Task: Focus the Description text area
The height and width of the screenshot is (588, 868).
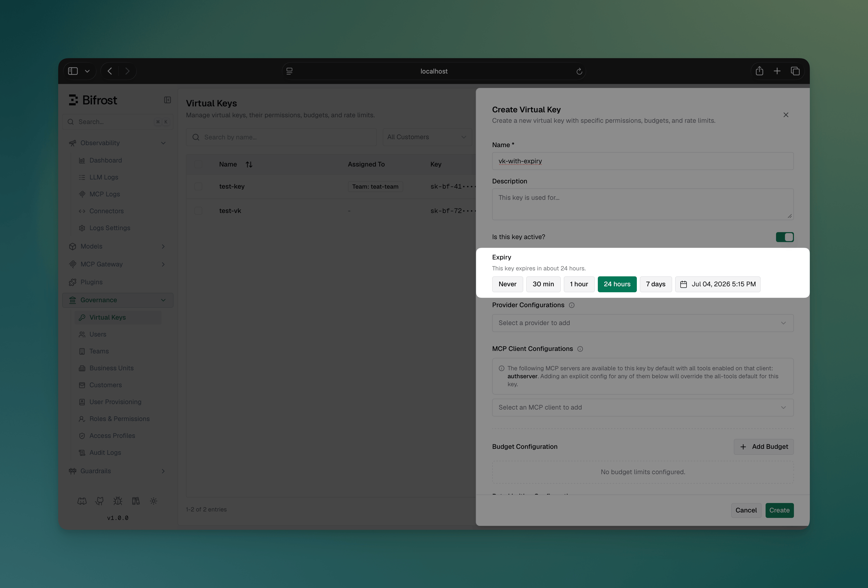Action: tap(643, 204)
